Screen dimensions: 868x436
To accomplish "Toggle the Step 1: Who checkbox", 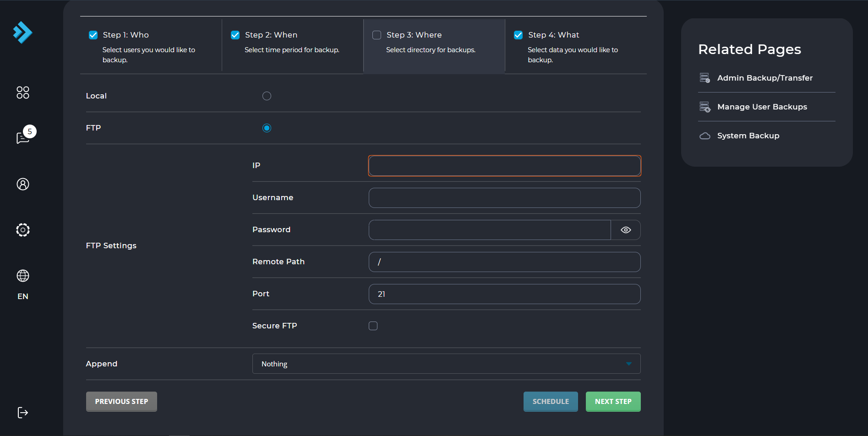I will pyautogui.click(x=93, y=35).
